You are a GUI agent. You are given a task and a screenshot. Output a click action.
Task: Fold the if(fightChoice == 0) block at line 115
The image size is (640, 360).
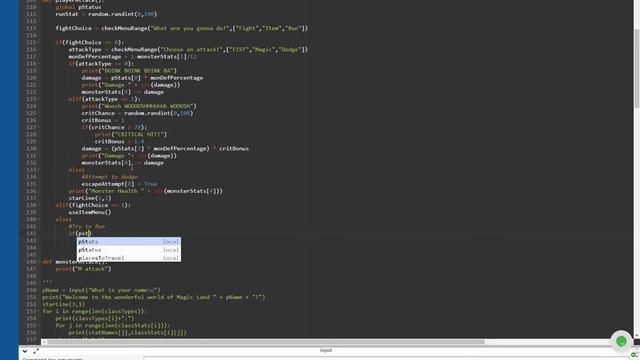click(40, 42)
